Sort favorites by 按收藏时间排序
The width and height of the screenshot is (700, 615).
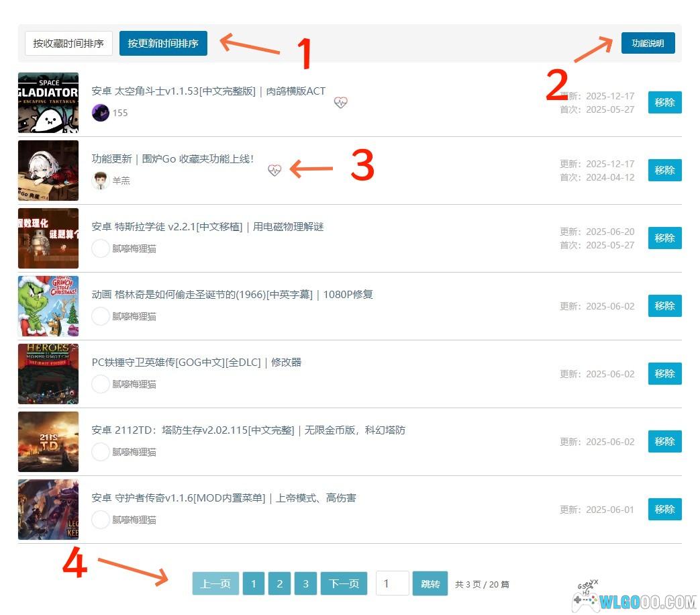(x=68, y=44)
